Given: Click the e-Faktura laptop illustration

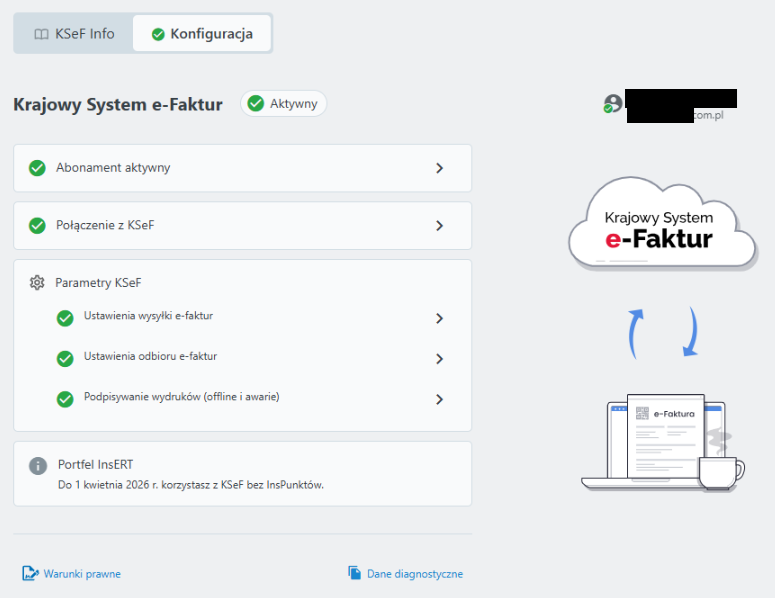Looking at the screenshot, I should click(x=660, y=441).
